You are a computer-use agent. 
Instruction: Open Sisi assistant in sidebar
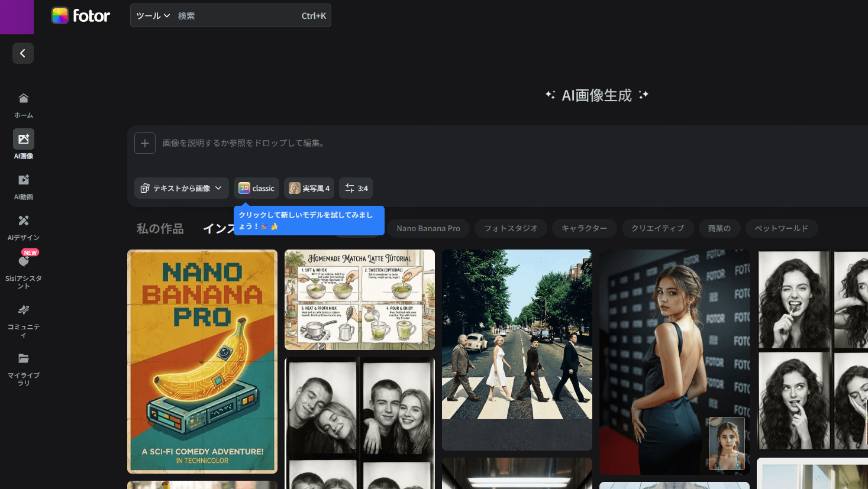click(24, 270)
